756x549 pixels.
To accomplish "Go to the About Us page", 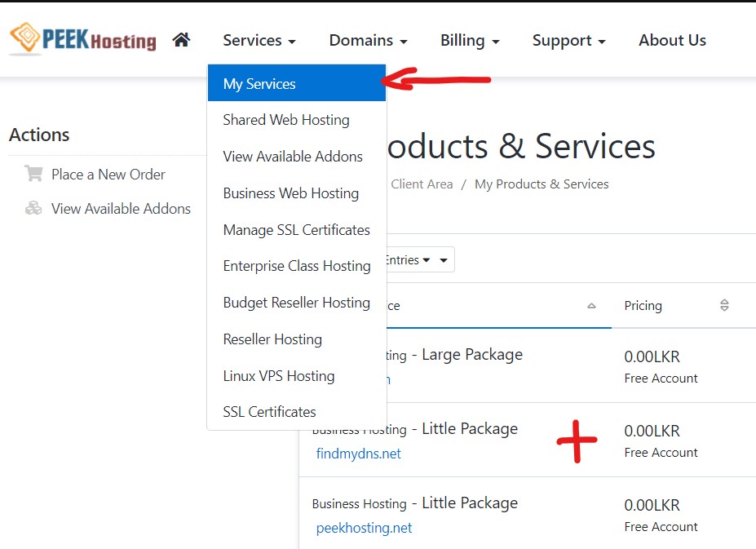I will [x=672, y=40].
